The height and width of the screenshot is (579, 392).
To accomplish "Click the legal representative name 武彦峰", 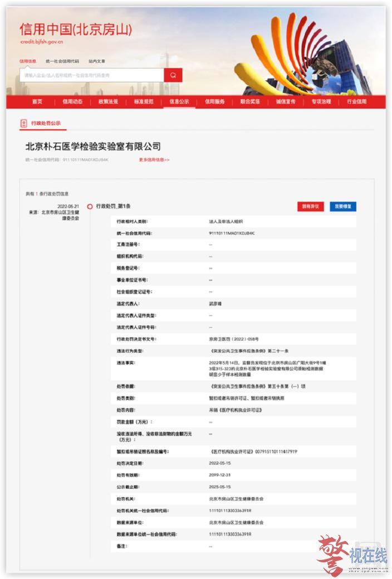I will [215, 304].
